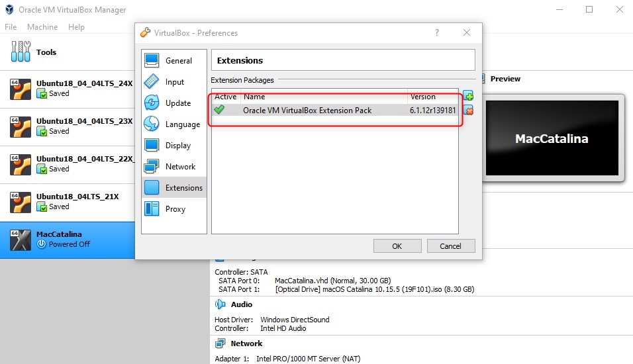The image size is (633, 364).
Task: Click the Intel HD Audio controller value
Action: (x=283, y=328)
